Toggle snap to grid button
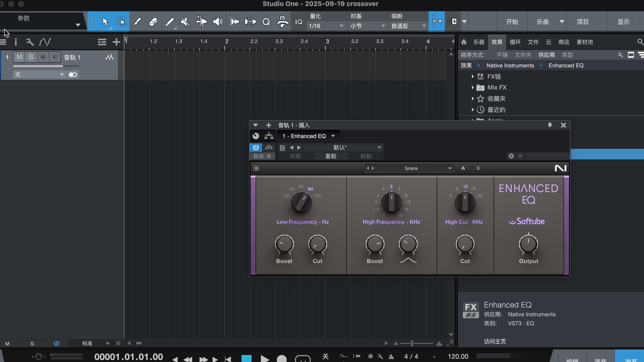Image resolution: width=644 pixels, height=362 pixels. tap(437, 22)
